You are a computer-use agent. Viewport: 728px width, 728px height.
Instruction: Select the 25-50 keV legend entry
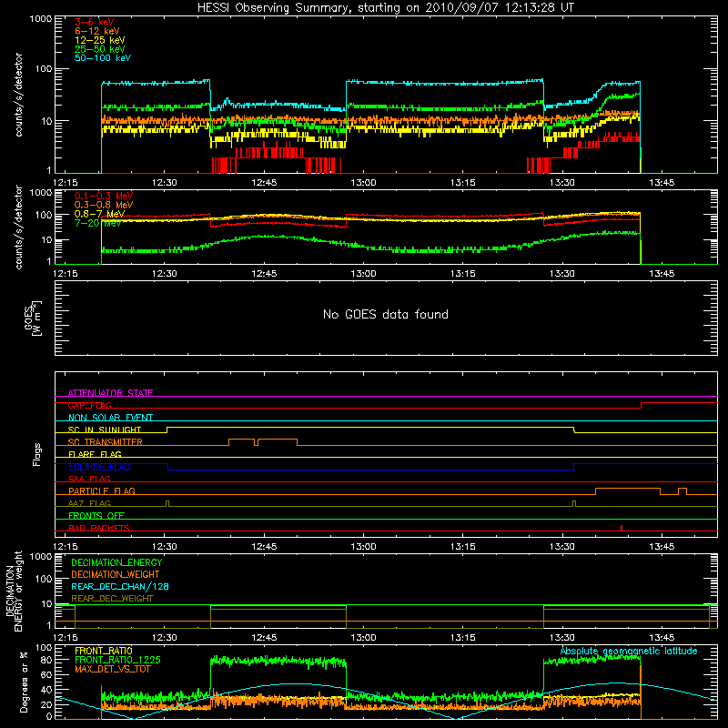100,49
